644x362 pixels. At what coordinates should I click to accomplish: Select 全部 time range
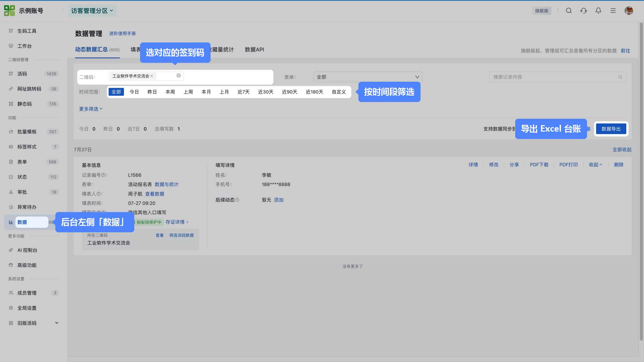click(x=116, y=92)
